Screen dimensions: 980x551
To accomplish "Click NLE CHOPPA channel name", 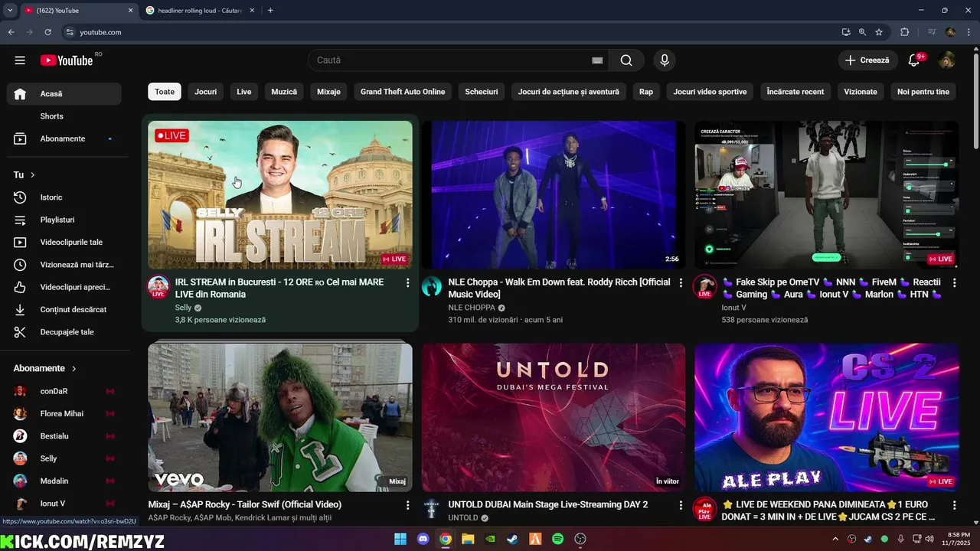I will (x=472, y=308).
